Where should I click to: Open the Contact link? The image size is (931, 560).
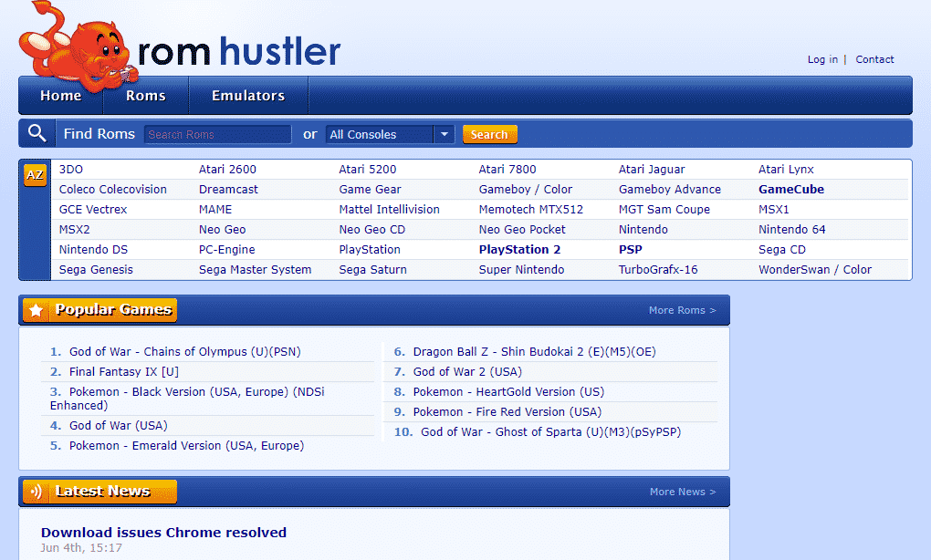(x=874, y=59)
